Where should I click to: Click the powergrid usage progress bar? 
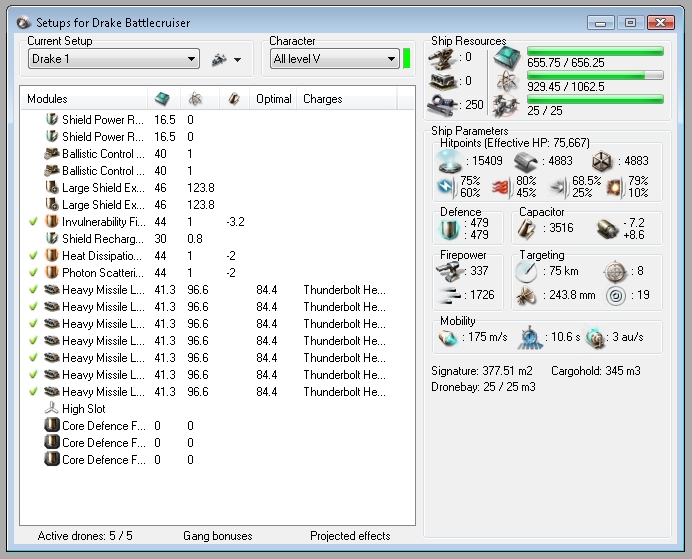(x=595, y=75)
